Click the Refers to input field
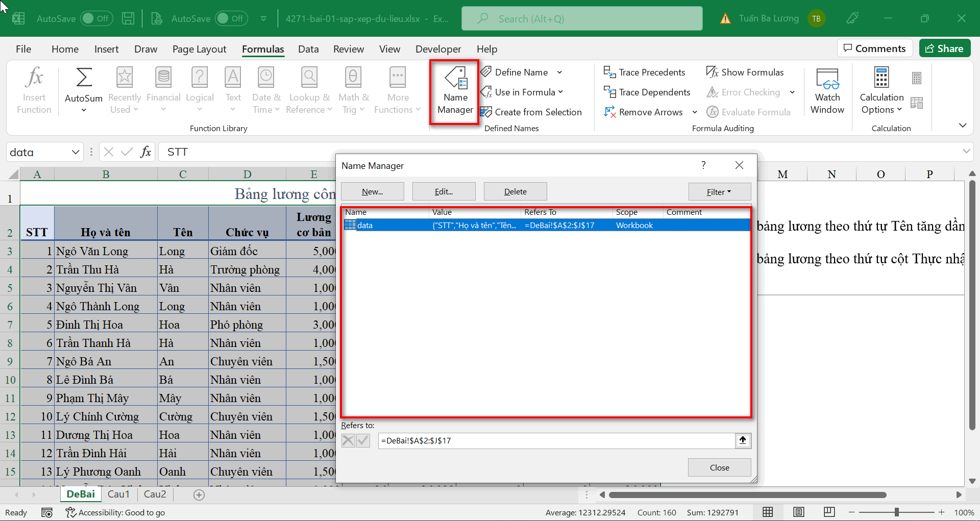Viewport: 980px width, 521px height. [x=555, y=440]
